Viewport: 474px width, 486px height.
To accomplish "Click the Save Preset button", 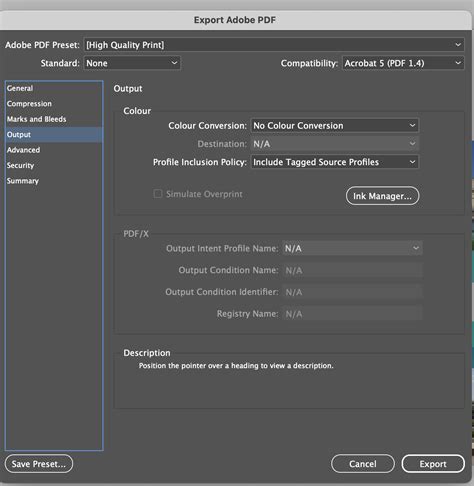I will pyautogui.click(x=39, y=464).
